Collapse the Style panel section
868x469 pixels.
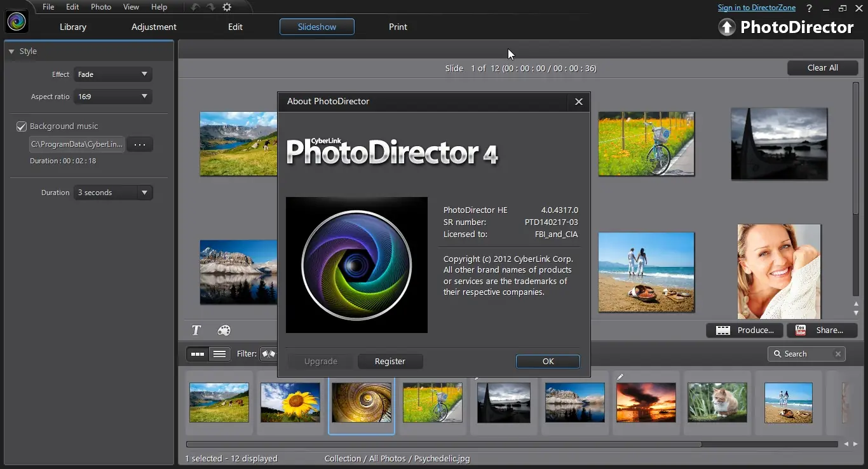(11, 51)
